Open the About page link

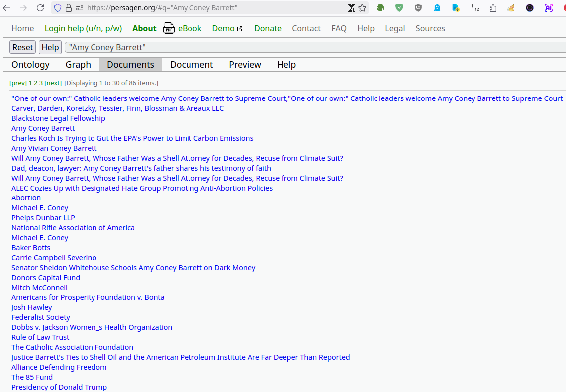pyautogui.click(x=144, y=28)
